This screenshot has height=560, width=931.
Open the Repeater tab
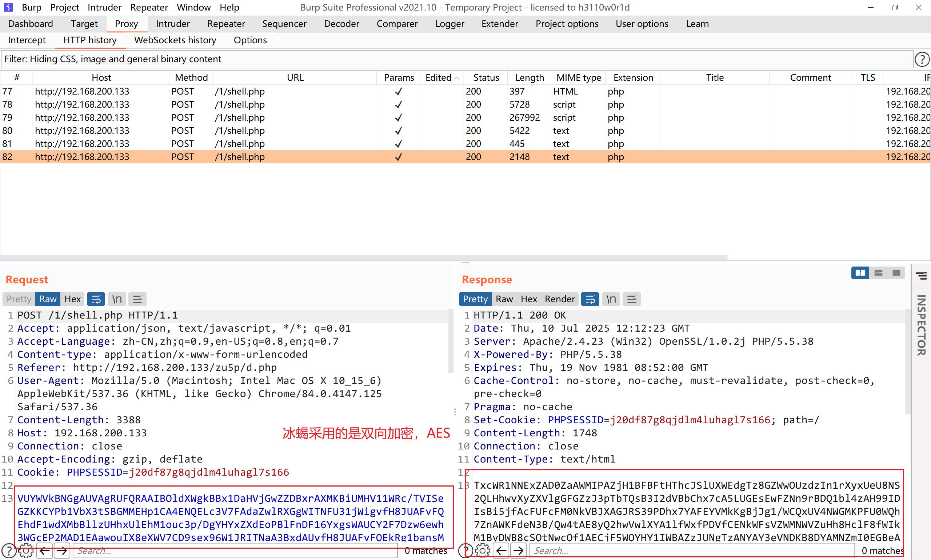pyautogui.click(x=226, y=24)
